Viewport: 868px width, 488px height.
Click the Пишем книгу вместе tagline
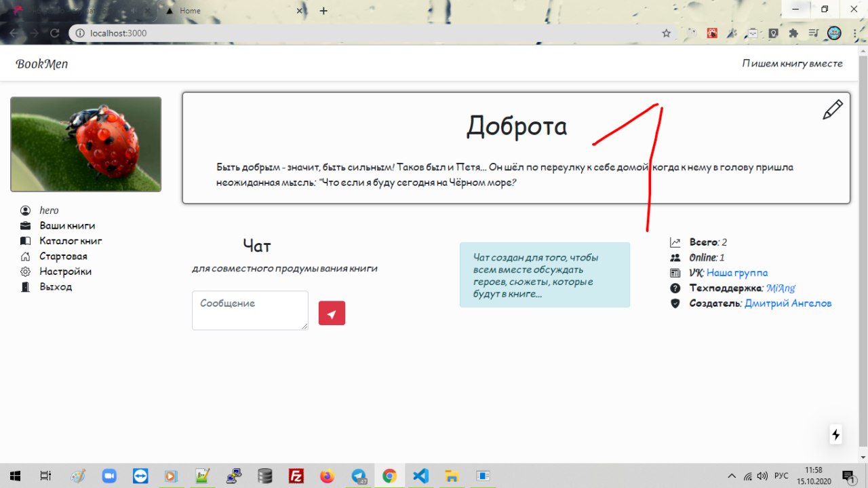[792, 64]
